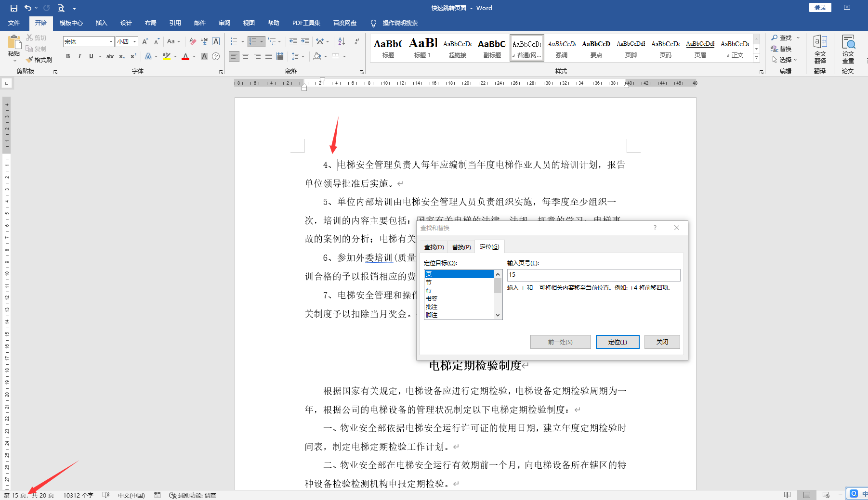Toggle italic formatting
Image resolution: width=868 pixels, height=500 pixels.
(x=79, y=56)
